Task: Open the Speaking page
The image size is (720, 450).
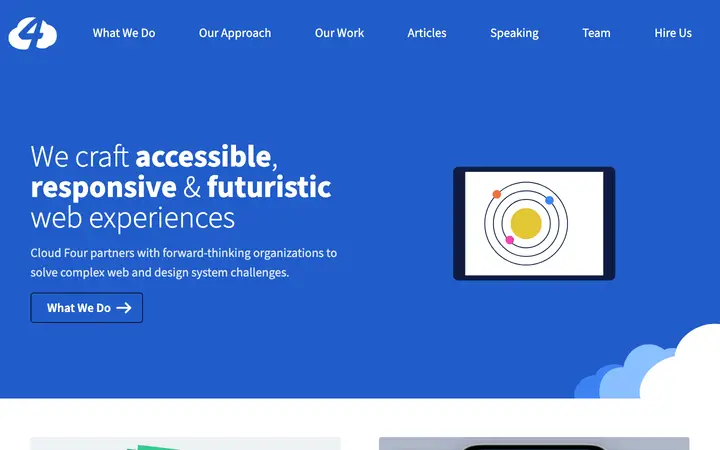Action: [x=514, y=33]
